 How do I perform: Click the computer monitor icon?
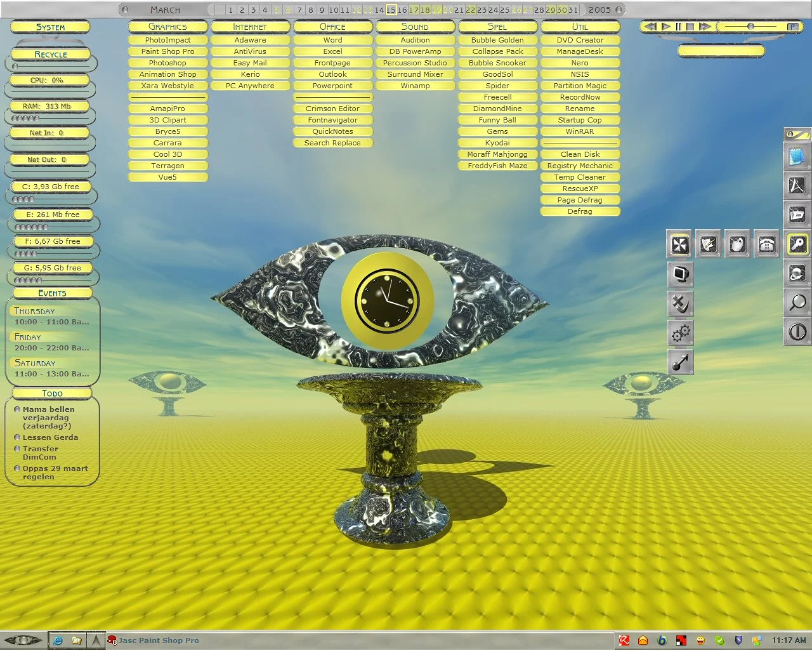(681, 274)
